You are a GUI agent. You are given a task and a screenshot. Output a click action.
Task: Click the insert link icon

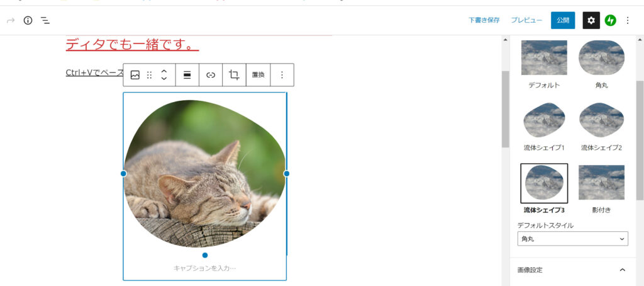coord(211,75)
